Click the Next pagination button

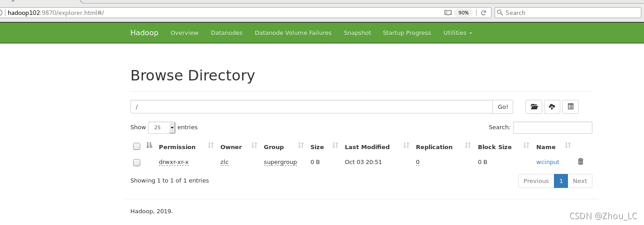pos(580,181)
